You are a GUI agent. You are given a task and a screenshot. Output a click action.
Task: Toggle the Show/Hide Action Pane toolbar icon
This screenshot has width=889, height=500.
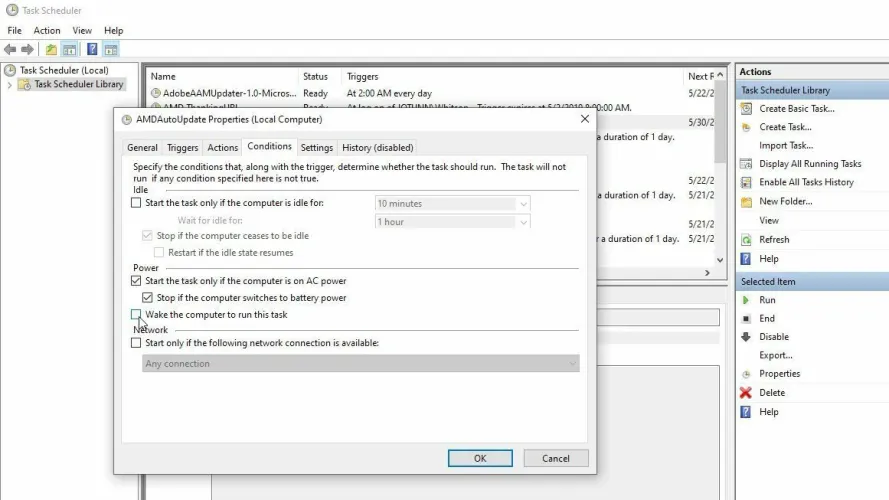click(x=110, y=49)
